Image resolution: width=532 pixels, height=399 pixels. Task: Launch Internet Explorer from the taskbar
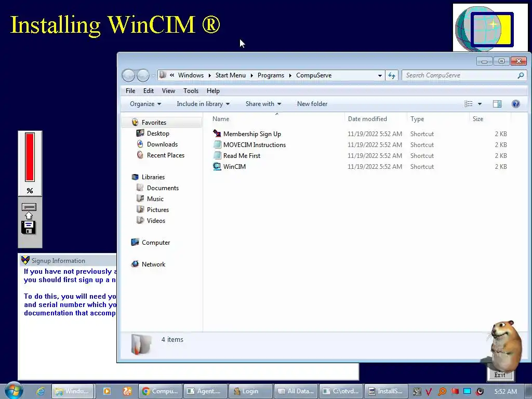pyautogui.click(x=41, y=391)
